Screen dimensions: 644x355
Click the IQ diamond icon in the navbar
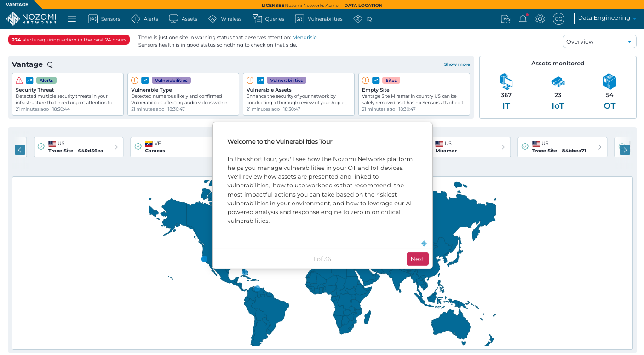point(358,19)
